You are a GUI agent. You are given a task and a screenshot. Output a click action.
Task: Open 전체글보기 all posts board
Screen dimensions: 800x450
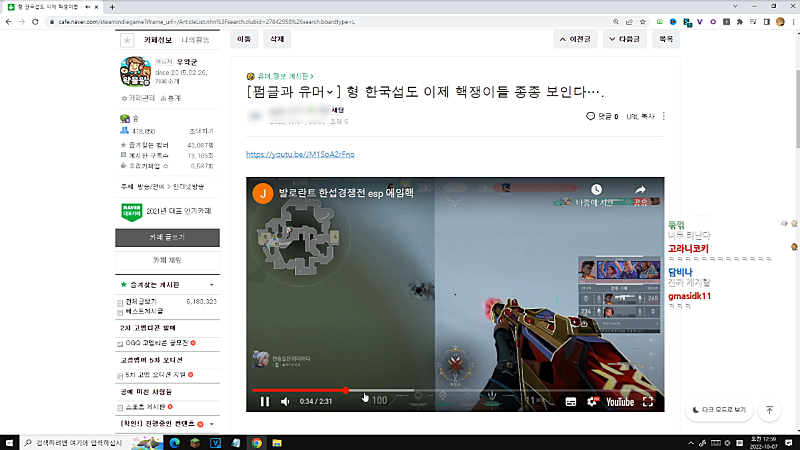pyautogui.click(x=140, y=302)
